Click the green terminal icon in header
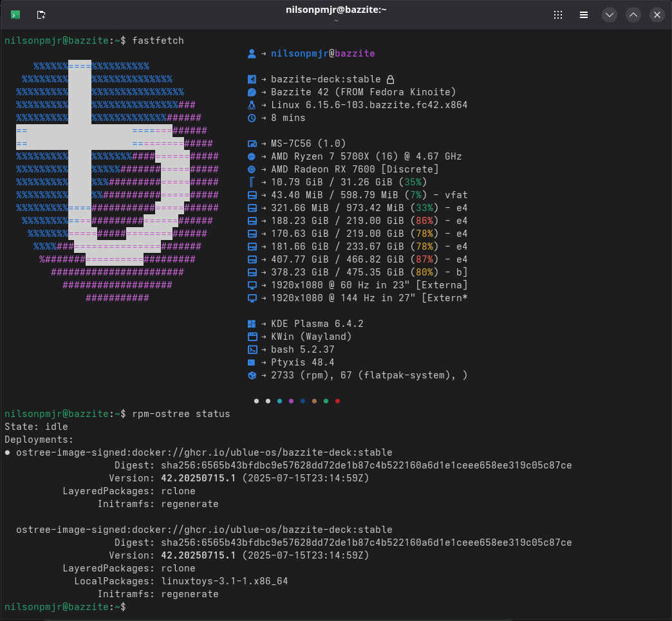The width and height of the screenshot is (672, 621). click(15, 15)
